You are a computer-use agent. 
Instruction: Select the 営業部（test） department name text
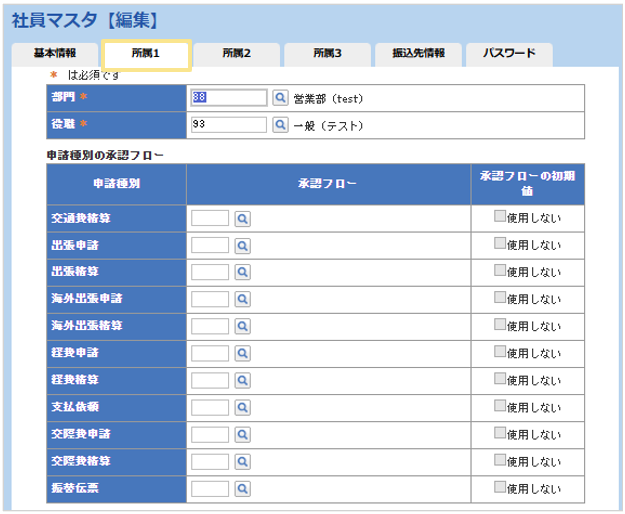click(328, 99)
